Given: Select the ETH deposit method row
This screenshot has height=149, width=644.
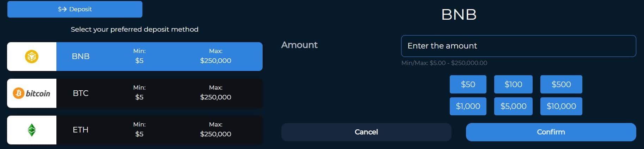Looking at the screenshot, I should point(159,130).
